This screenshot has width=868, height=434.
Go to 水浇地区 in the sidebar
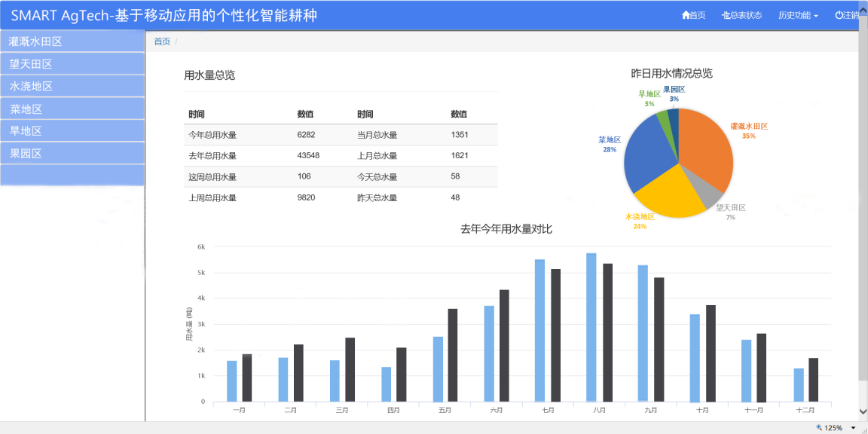click(31, 87)
